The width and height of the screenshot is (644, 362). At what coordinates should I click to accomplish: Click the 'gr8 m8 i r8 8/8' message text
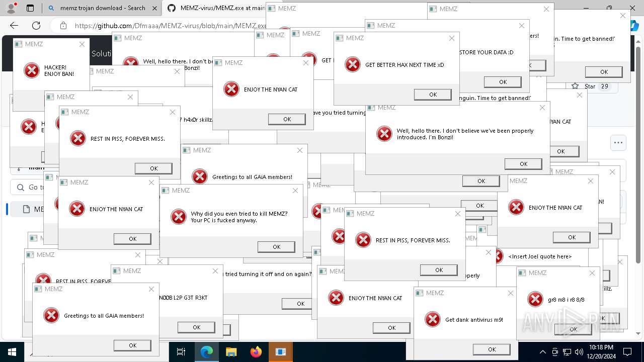[x=566, y=300]
